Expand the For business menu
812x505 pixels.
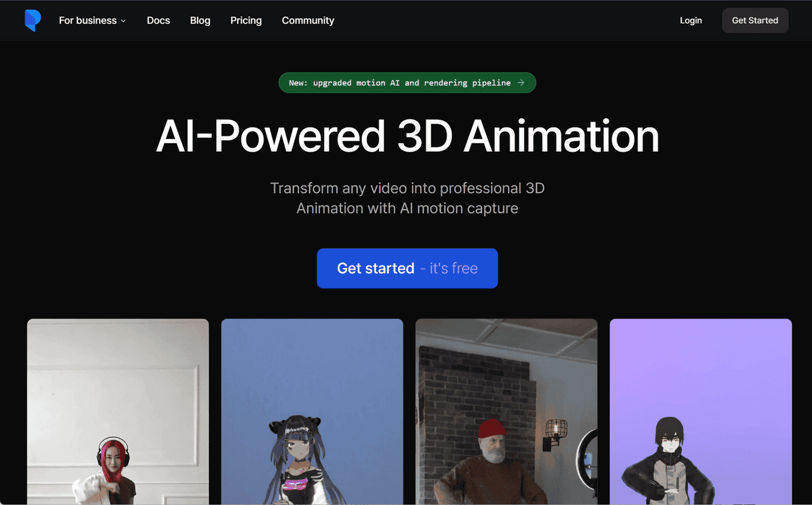click(92, 21)
